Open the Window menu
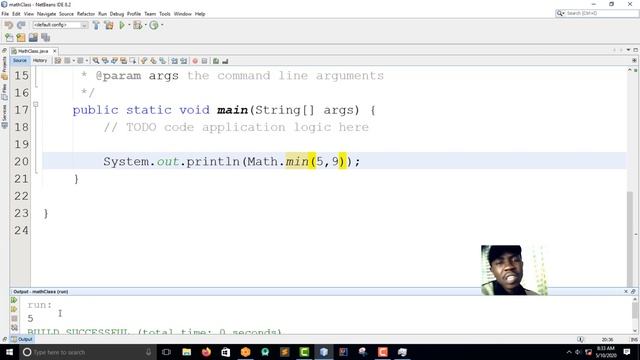This screenshot has height=360, width=640. pyautogui.click(x=182, y=14)
